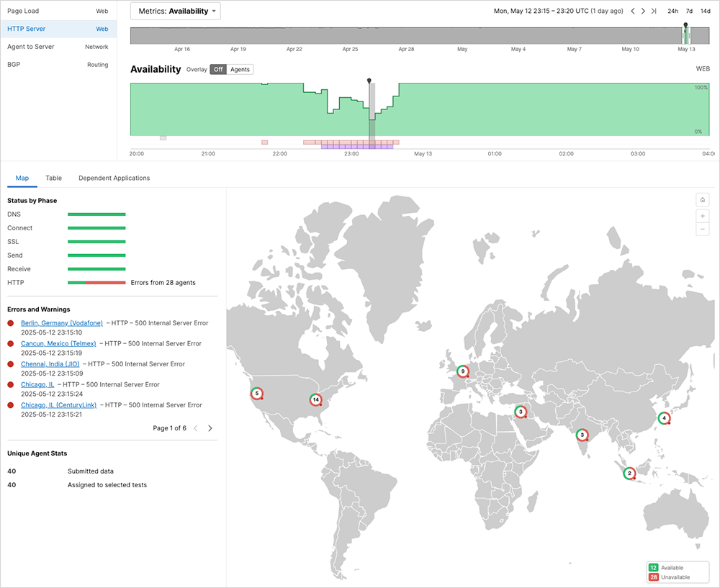
Task: Open the Berlin, Germany (Vodafone) agent link
Action: [x=62, y=323]
